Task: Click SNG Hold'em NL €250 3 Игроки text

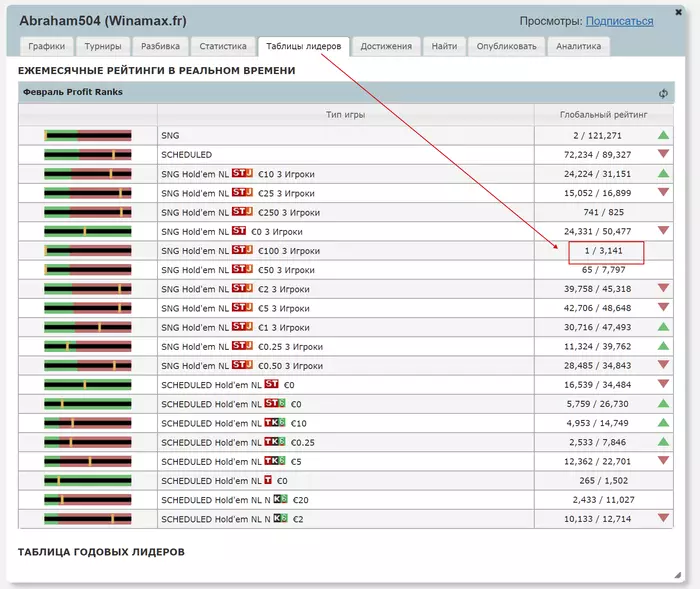Action: pyautogui.click(x=240, y=212)
